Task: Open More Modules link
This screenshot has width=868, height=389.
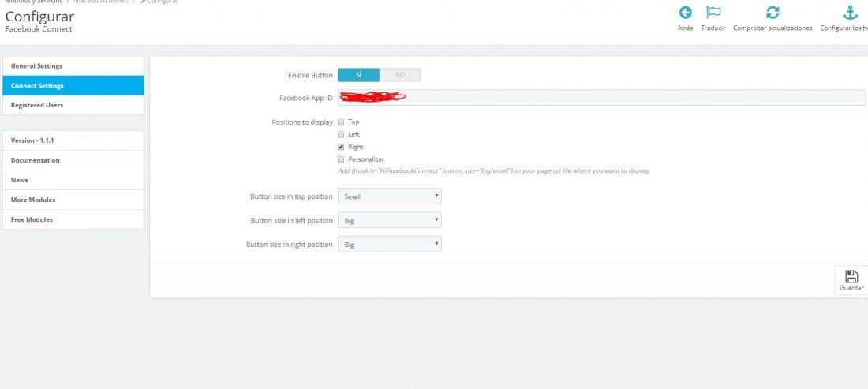Action: 73,200
